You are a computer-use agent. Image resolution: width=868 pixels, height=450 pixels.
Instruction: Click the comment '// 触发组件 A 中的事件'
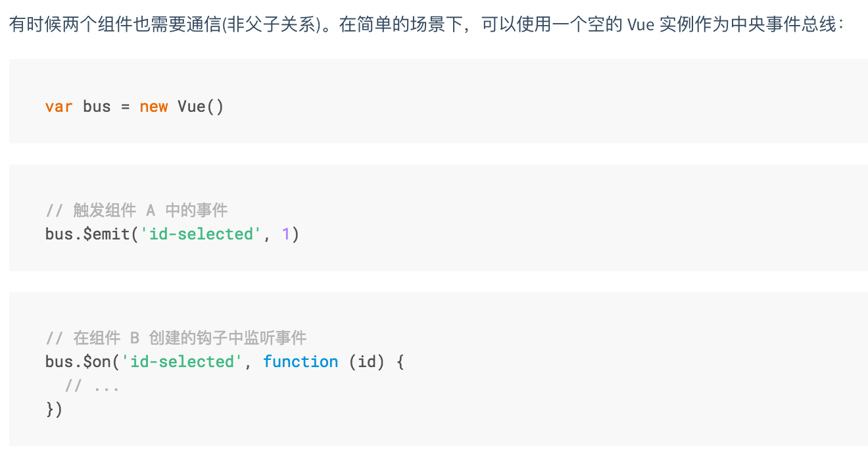click(137, 211)
